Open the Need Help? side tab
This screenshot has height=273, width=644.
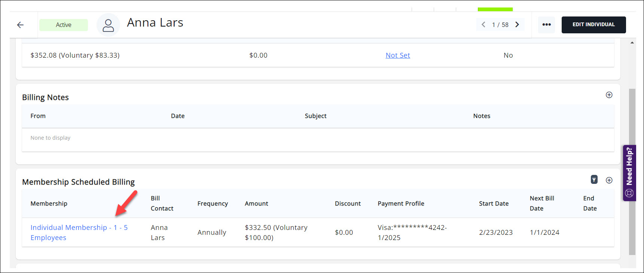coord(629,173)
